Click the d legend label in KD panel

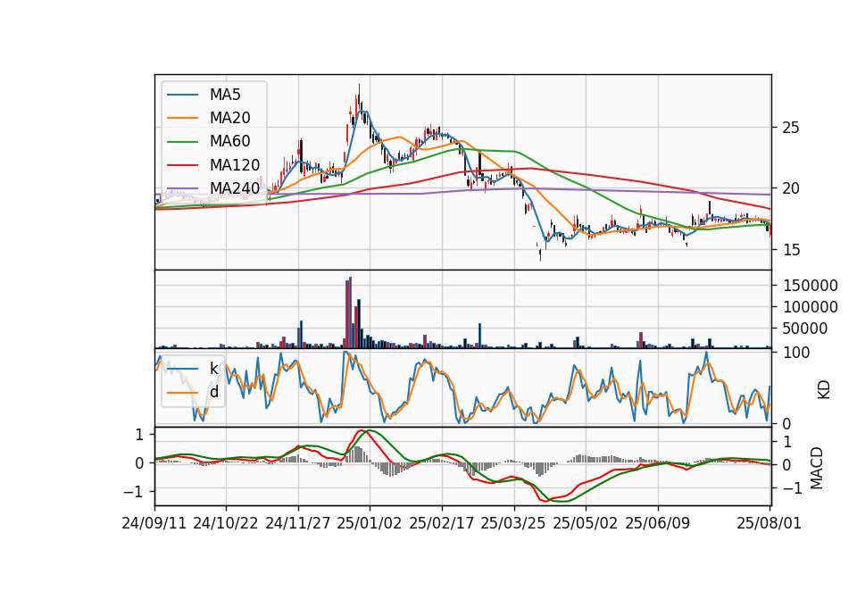pyautogui.click(x=214, y=392)
